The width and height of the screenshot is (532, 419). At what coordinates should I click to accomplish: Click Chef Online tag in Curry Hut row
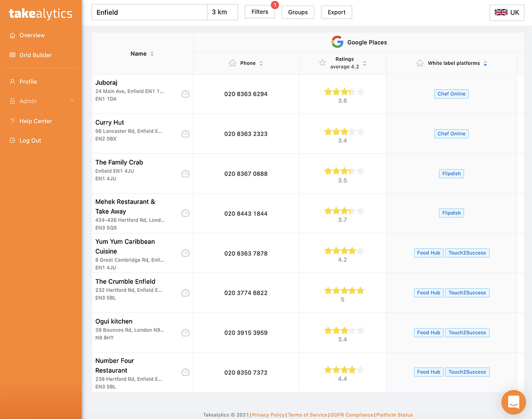[451, 134]
